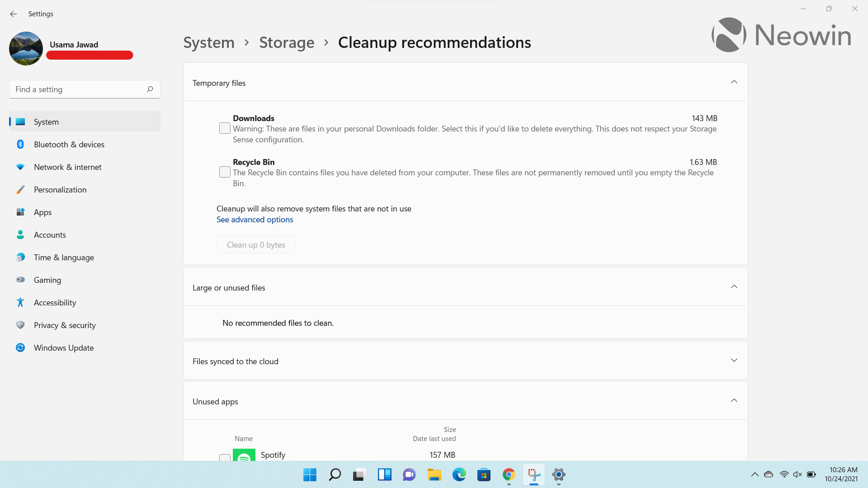Viewport: 868px width, 488px height.
Task: Open Gaming settings
Action: pyautogui.click(x=47, y=280)
